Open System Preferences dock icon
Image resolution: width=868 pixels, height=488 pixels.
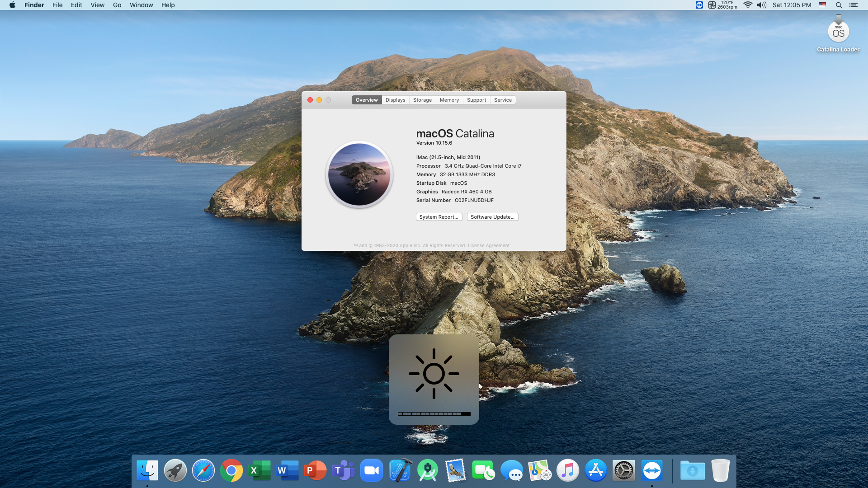[623, 471]
